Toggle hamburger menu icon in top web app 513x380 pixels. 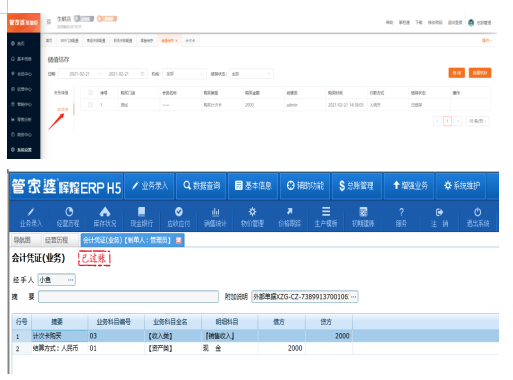pos(49,21)
